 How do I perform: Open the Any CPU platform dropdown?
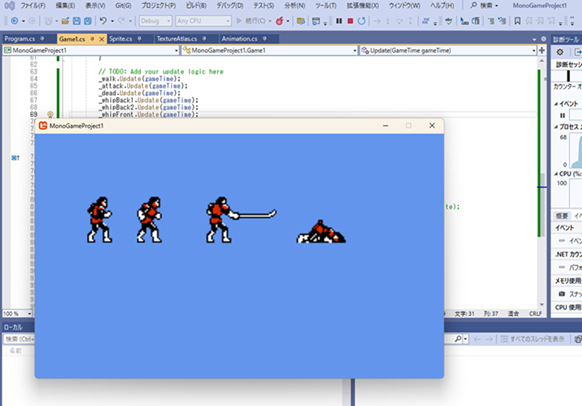(203, 21)
